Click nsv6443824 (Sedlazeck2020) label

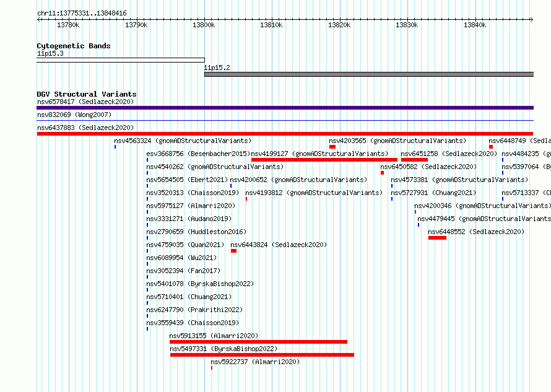pos(279,245)
